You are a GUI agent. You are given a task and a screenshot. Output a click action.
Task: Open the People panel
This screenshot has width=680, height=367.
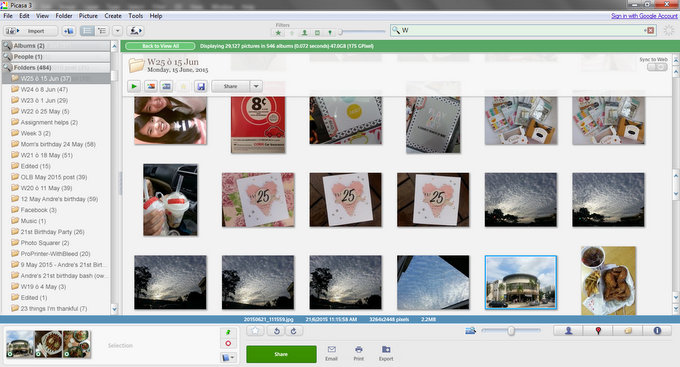pos(569,331)
